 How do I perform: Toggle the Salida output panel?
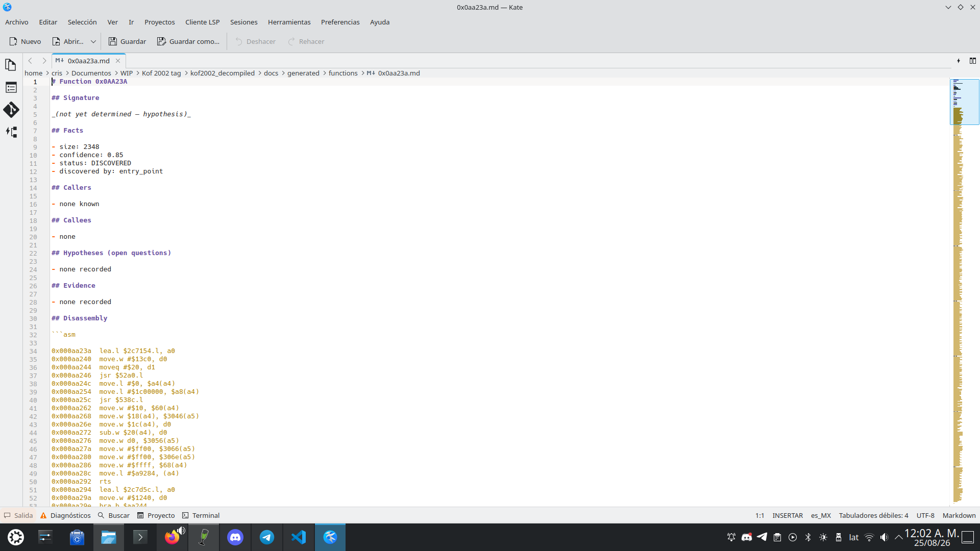tap(18, 515)
